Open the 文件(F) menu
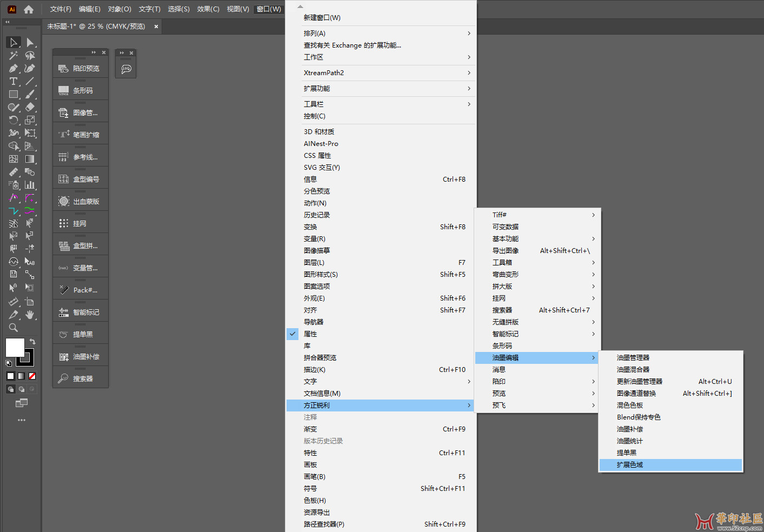This screenshot has height=532, width=764. (61, 9)
